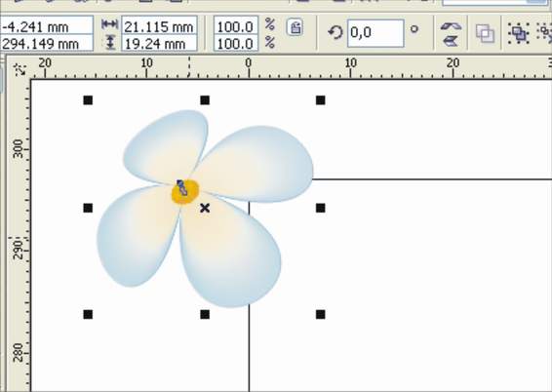Click the y position field showing 294.149 mm
Image resolution: width=552 pixels, height=392 pixels.
pos(46,44)
